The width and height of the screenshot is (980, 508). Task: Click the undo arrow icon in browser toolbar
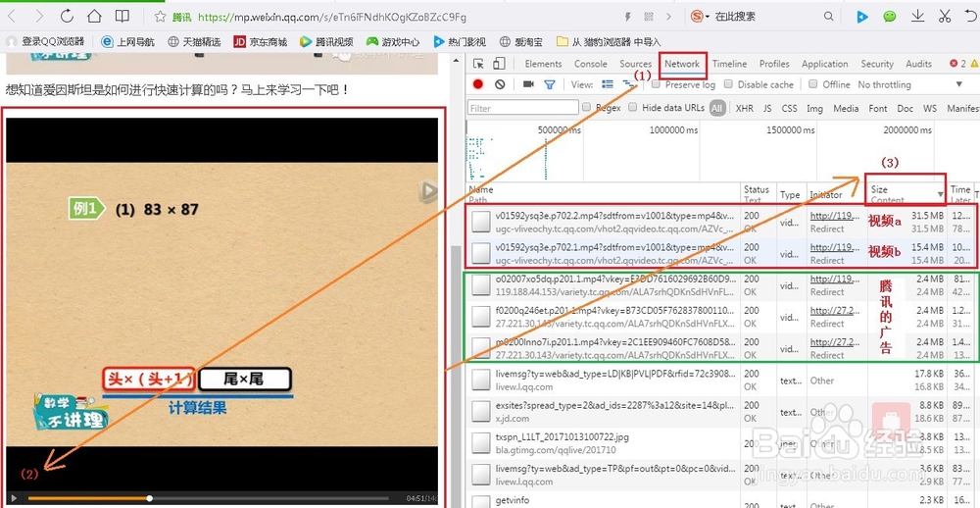972,17
